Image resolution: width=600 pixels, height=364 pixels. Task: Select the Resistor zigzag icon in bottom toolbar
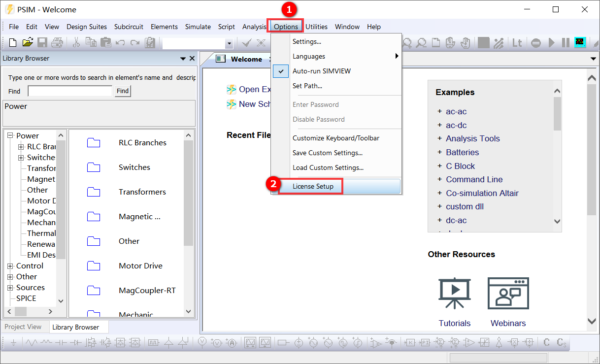pyautogui.click(x=32, y=343)
